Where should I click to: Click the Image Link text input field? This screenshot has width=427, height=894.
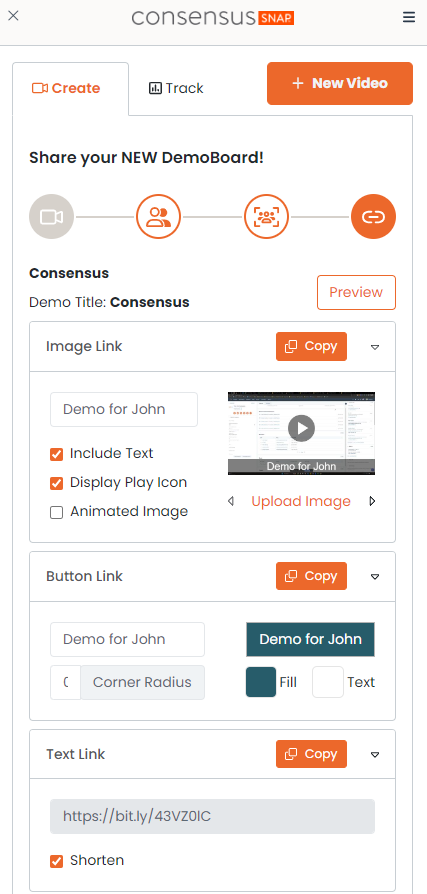pyautogui.click(x=124, y=409)
